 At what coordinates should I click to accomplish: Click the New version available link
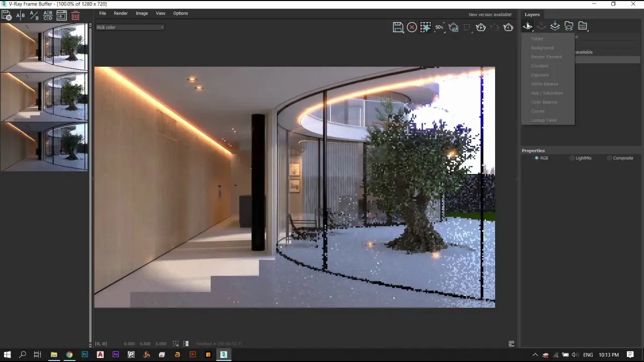click(x=490, y=15)
